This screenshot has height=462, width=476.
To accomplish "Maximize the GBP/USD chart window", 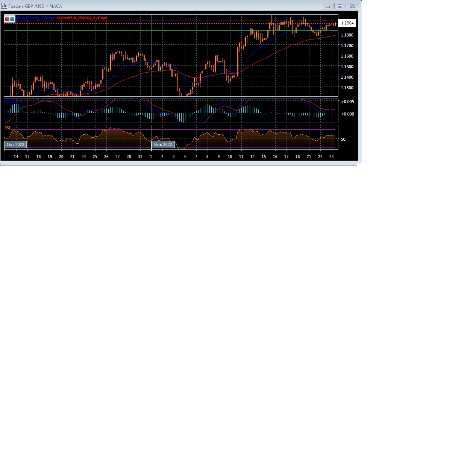I will click(x=340, y=6).
